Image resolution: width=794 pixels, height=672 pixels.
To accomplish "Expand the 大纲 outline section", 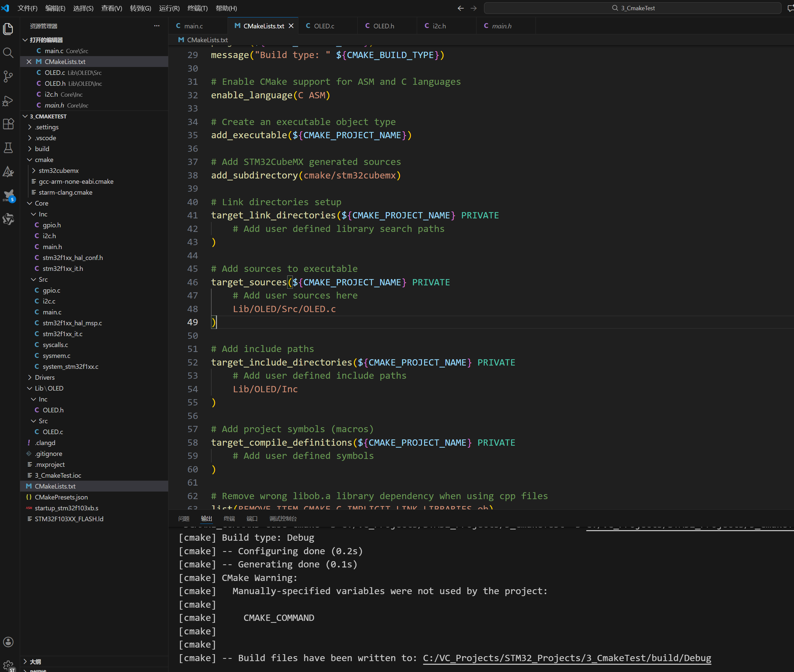I will coord(25,662).
